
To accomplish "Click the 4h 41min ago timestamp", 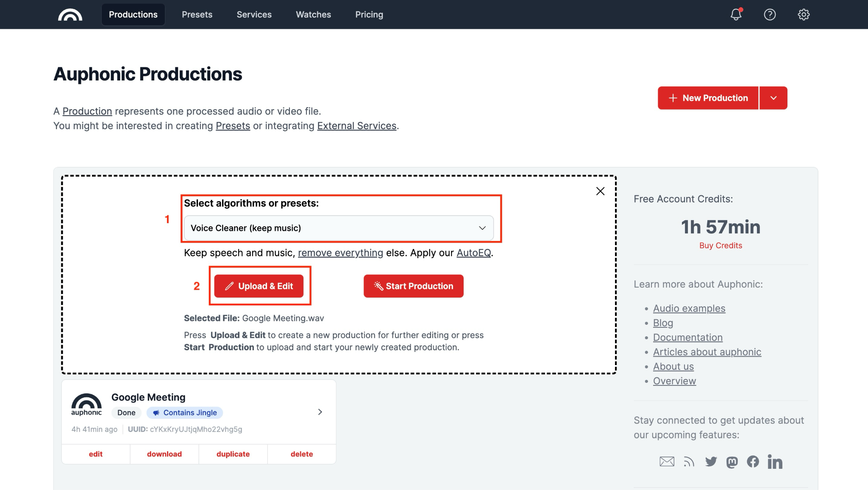I will coord(95,429).
